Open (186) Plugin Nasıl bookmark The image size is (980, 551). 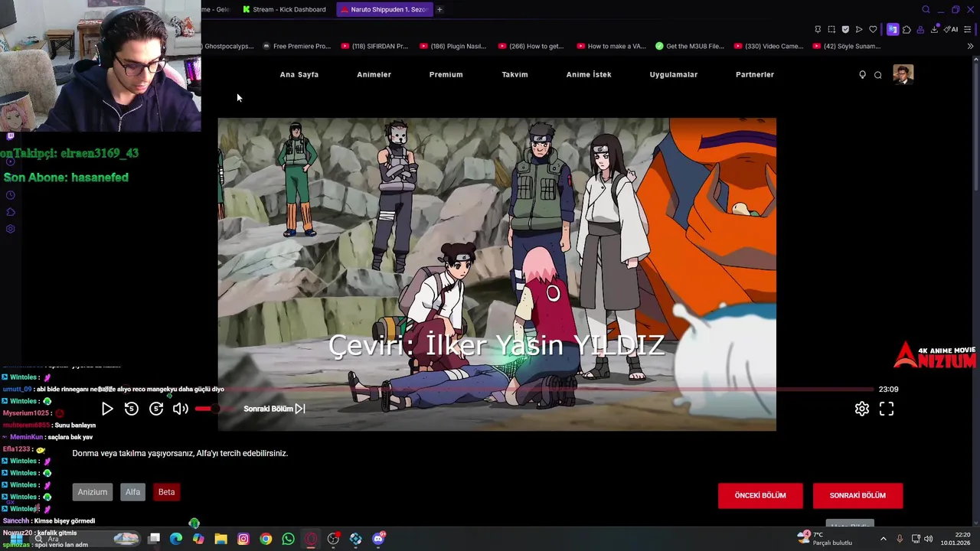pyautogui.click(x=453, y=46)
